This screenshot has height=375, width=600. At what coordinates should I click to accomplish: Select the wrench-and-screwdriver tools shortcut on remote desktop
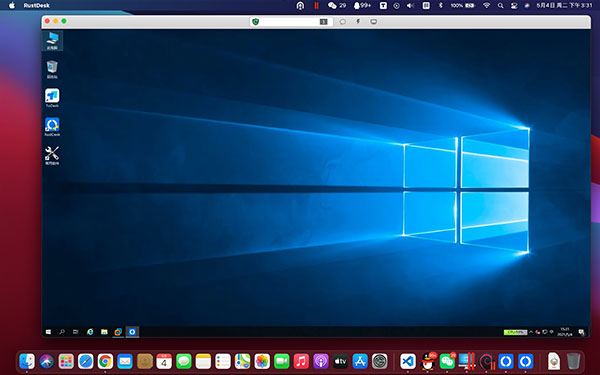click(x=52, y=156)
